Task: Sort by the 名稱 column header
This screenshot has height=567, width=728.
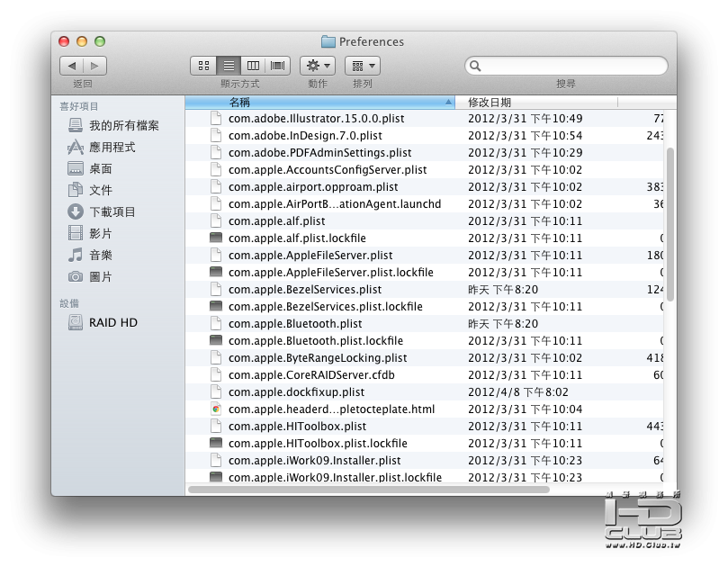Action: pos(319,103)
